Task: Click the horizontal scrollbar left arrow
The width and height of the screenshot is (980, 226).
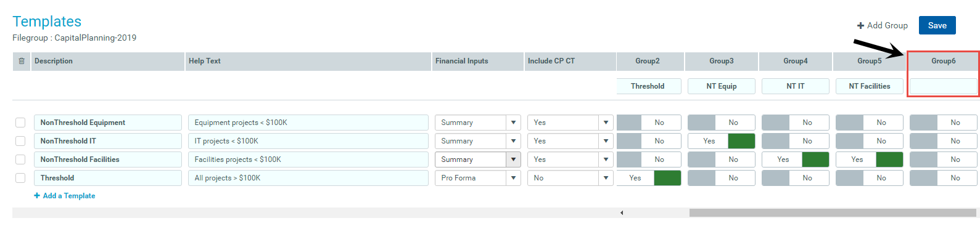Action: [x=622, y=212]
